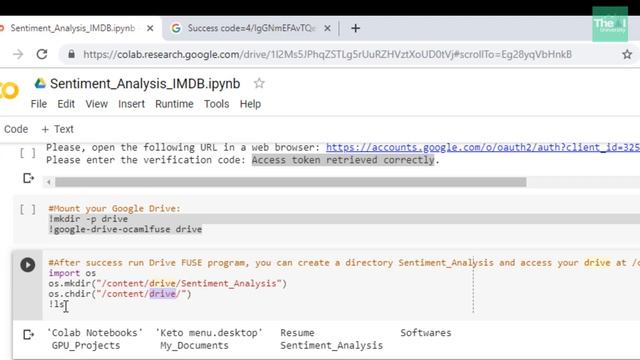Screen dimensions: 640x360
Task: Reload the page with the refresh icon
Action: coord(42,54)
